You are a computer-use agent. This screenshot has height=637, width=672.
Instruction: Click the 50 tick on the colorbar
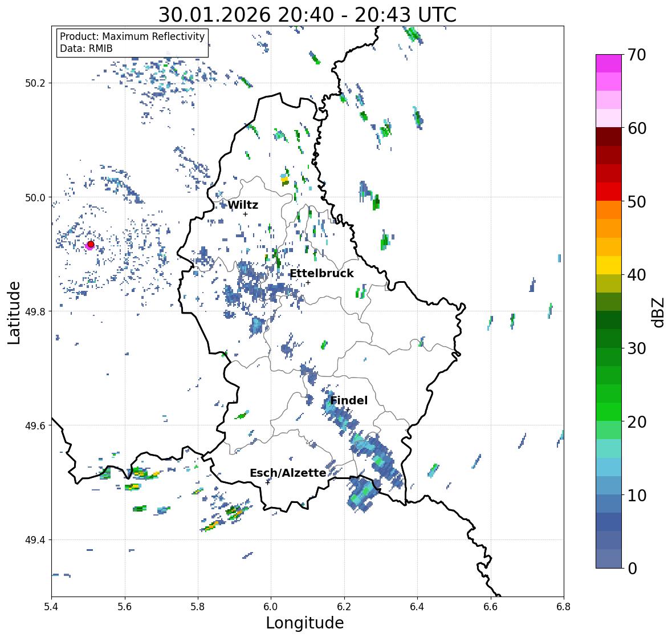pos(637,201)
